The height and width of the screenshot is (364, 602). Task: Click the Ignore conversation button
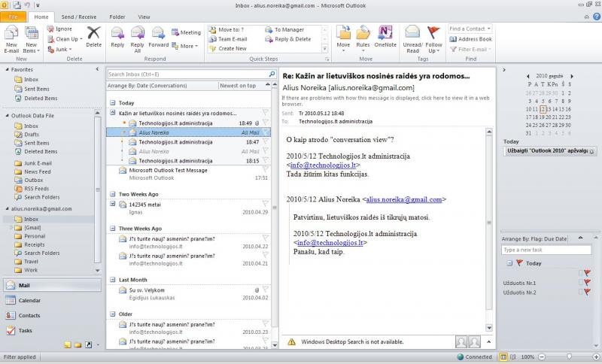click(x=59, y=29)
